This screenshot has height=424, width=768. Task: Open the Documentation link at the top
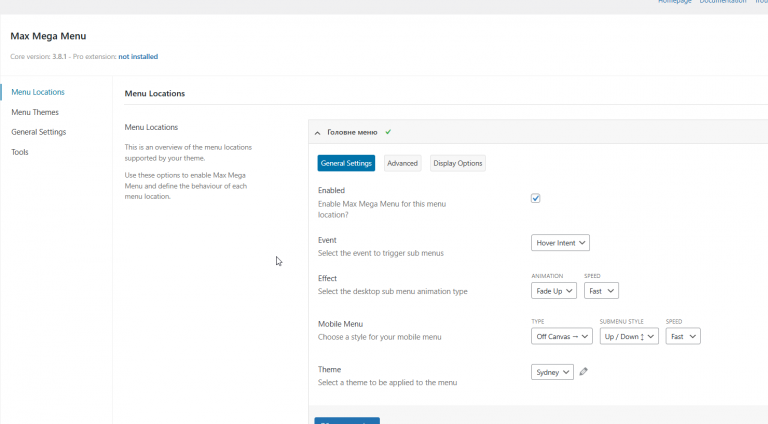(x=722, y=2)
